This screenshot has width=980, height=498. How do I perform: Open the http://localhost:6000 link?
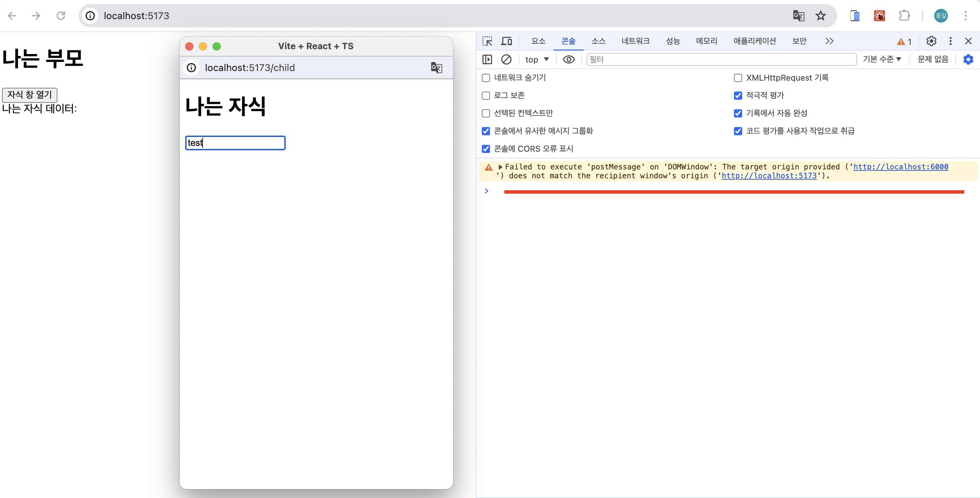(900, 167)
